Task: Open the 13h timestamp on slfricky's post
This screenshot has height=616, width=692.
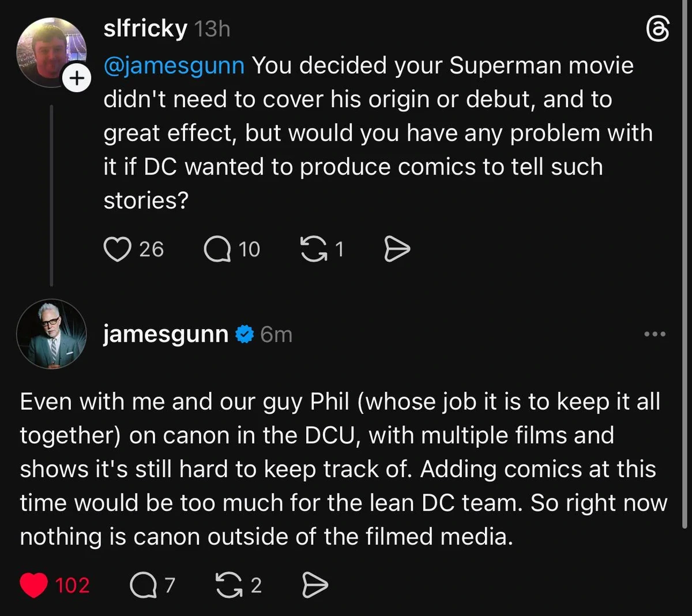Action: pyautogui.click(x=212, y=29)
